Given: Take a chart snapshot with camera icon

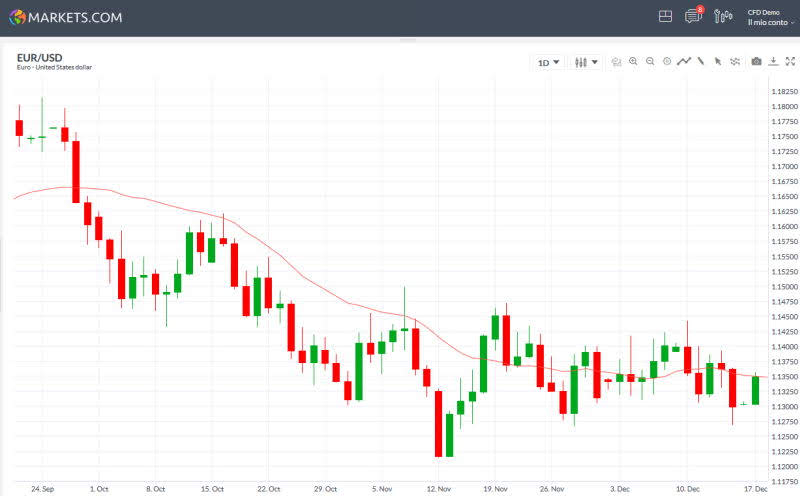Looking at the screenshot, I should (756, 62).
